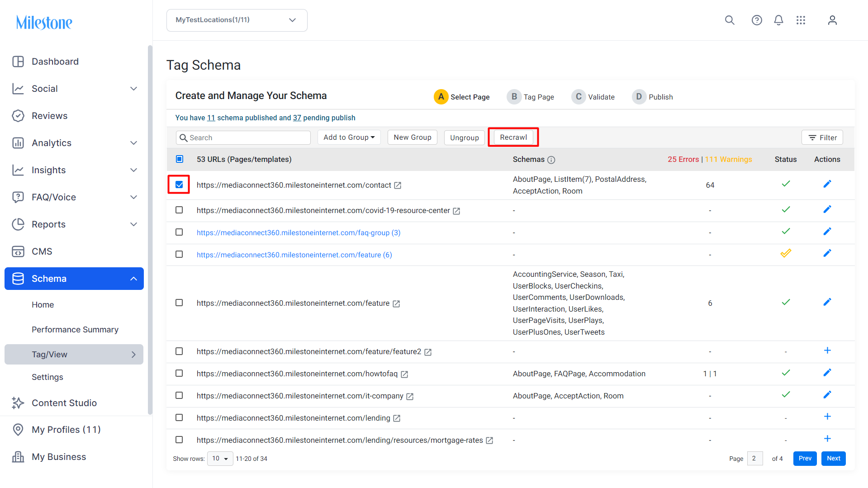Open external link icon for /feature/feature2 URL

click(428, 352)
